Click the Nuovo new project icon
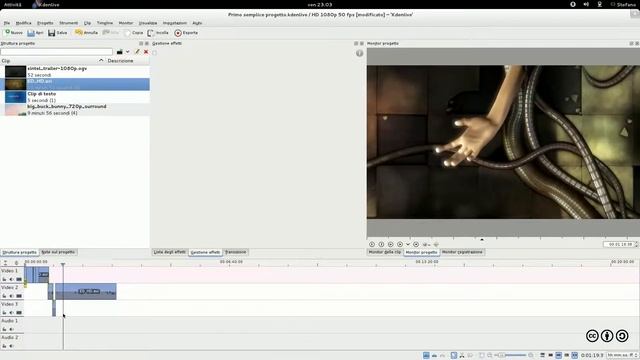The width and height of the screenshot is (640, 360). [7, 33]
